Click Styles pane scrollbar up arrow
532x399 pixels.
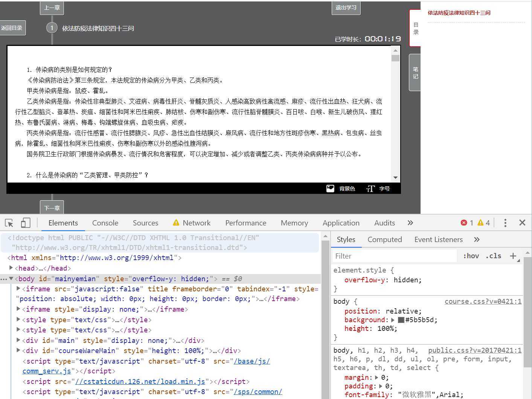(528, 253)
